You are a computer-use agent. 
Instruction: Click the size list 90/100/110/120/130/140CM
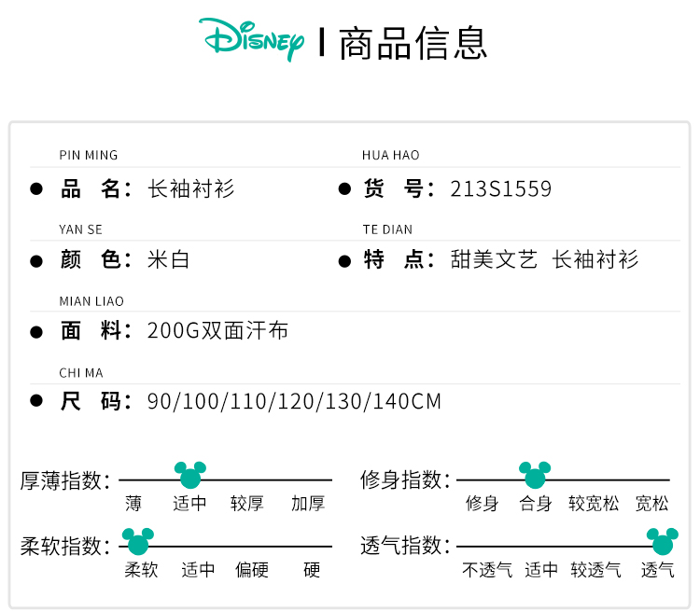click(x=294, y=401)
